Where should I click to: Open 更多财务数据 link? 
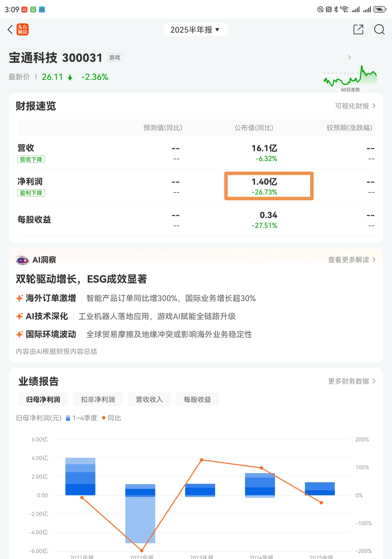(x=352, y=381)
